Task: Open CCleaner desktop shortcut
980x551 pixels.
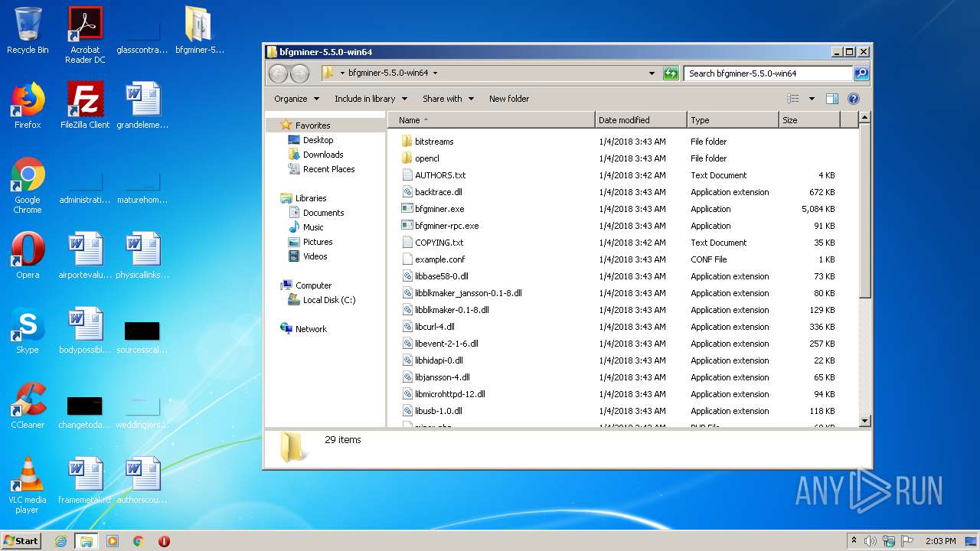Action: [x=28, y=406]
